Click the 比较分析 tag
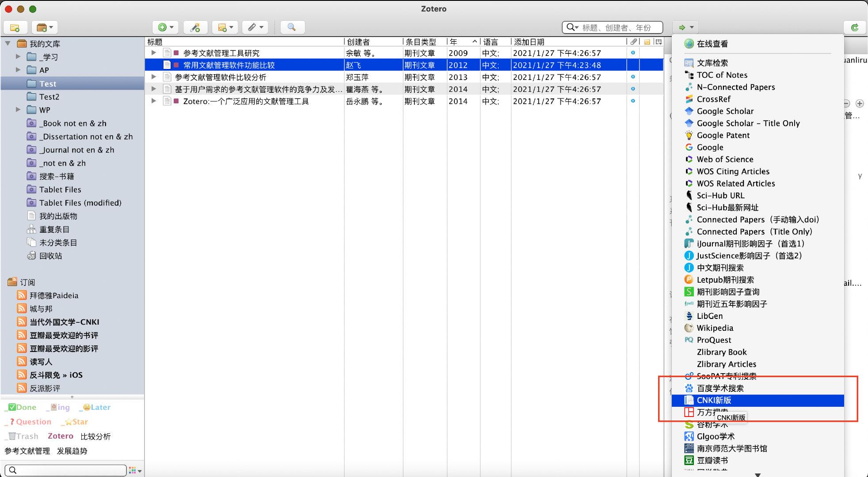868x477 pixels. point(95,436)
